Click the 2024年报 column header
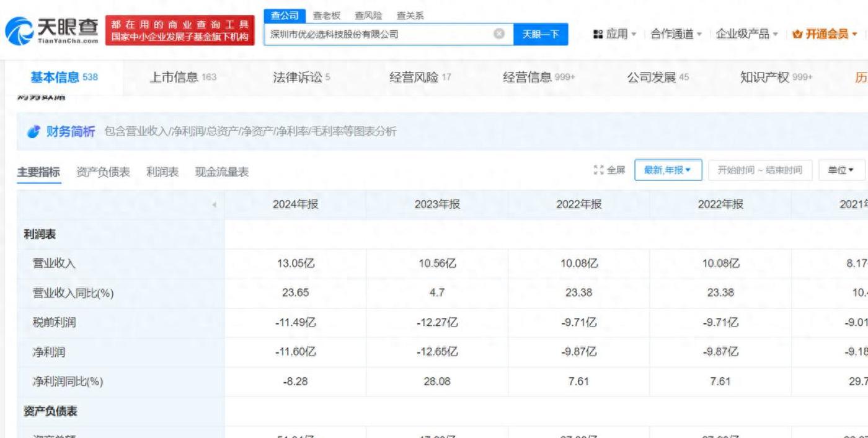 click(295, 204)
